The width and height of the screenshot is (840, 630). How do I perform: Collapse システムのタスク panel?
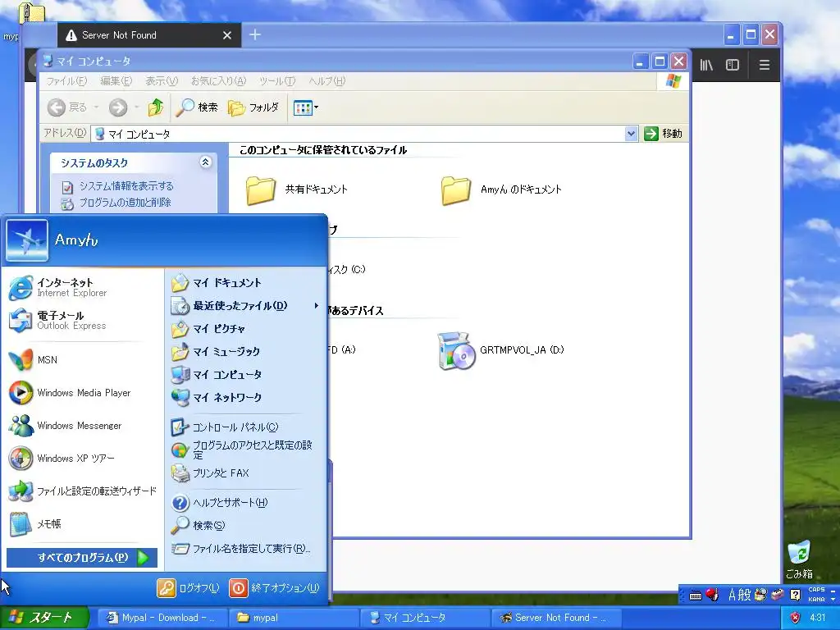(x=206, y=162)
